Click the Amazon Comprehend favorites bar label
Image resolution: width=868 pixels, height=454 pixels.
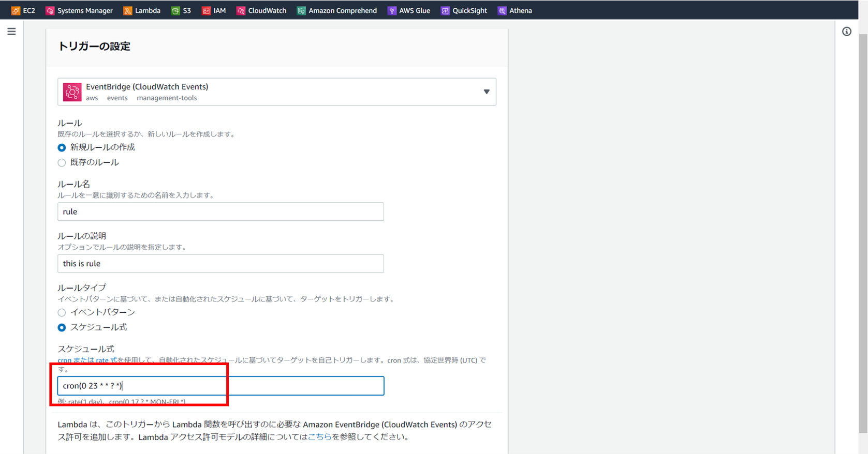pos(343,10)
